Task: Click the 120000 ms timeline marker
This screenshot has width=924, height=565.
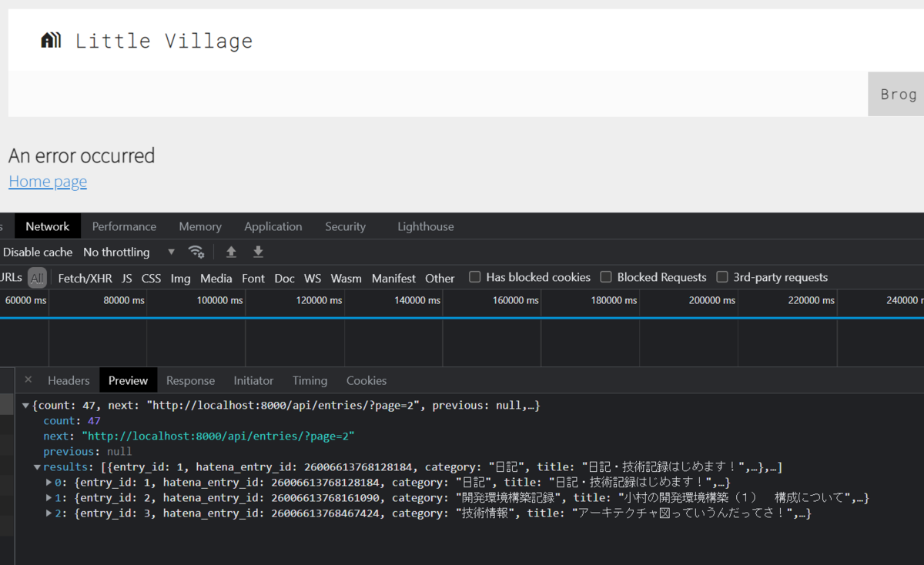Action: click(x=319, y=300)
